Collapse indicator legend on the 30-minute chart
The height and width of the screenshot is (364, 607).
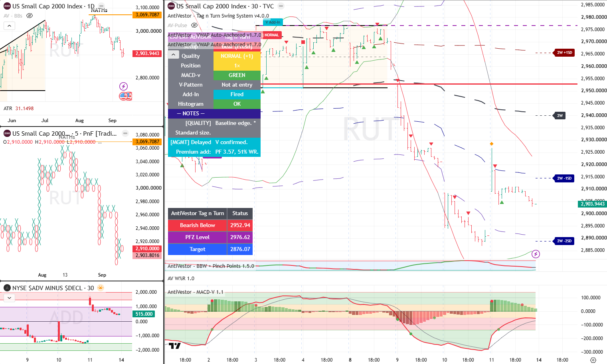point(173,55)
